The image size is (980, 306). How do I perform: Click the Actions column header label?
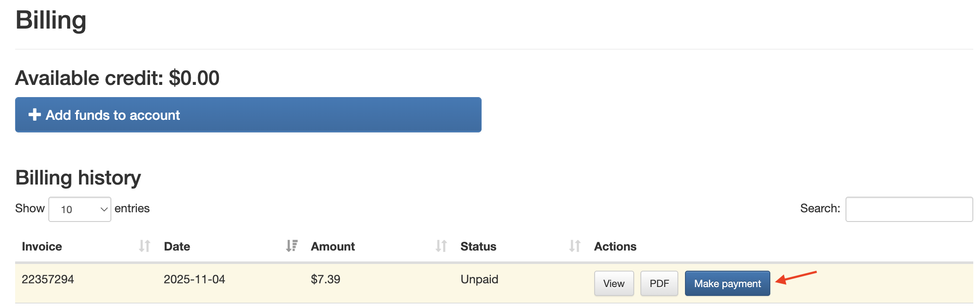[615, 247]
